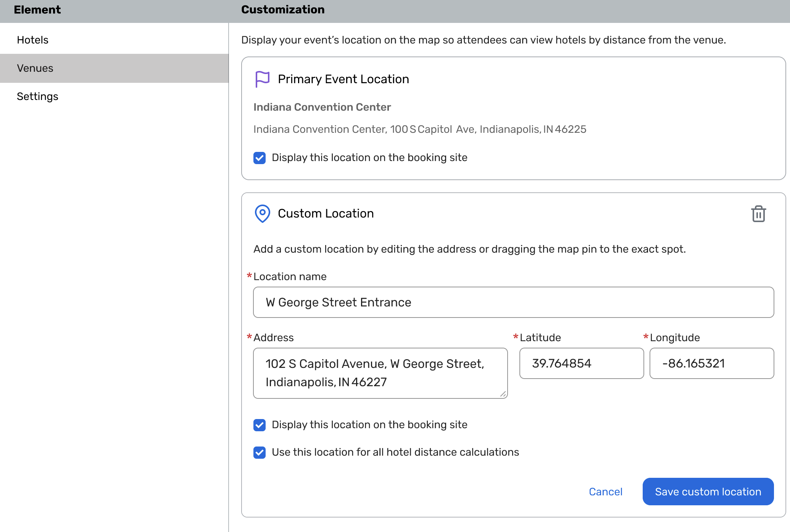The height and width of the screenshot is (532, 790).
Task: Click the trash icon to delete custom location
Action: (758, 214)
